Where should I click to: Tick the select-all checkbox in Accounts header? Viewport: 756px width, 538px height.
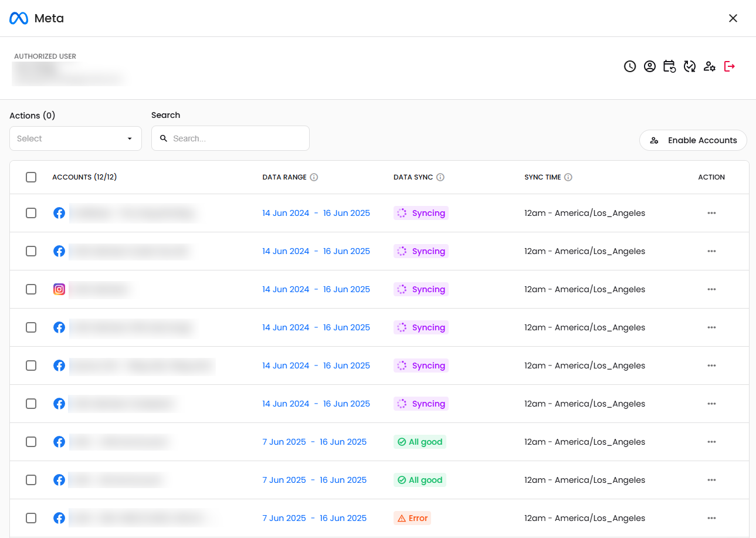[31, 177]
